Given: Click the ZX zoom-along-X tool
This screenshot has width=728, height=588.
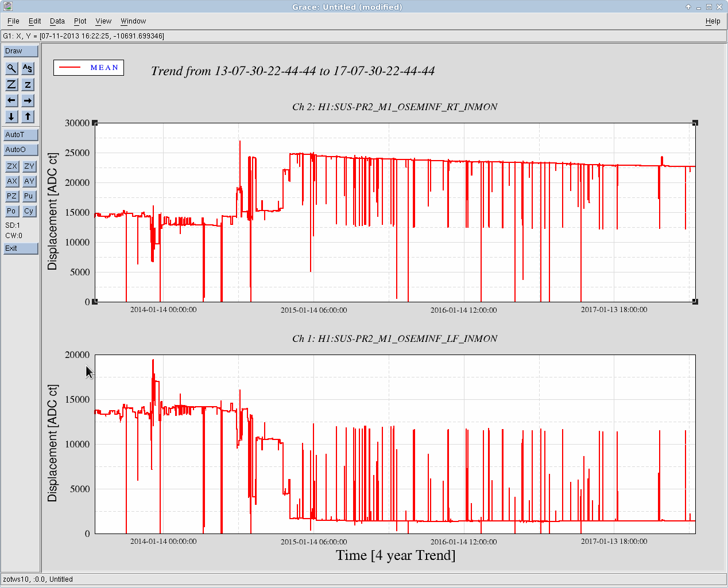Looking at the screenshot, I should (11, 166).
